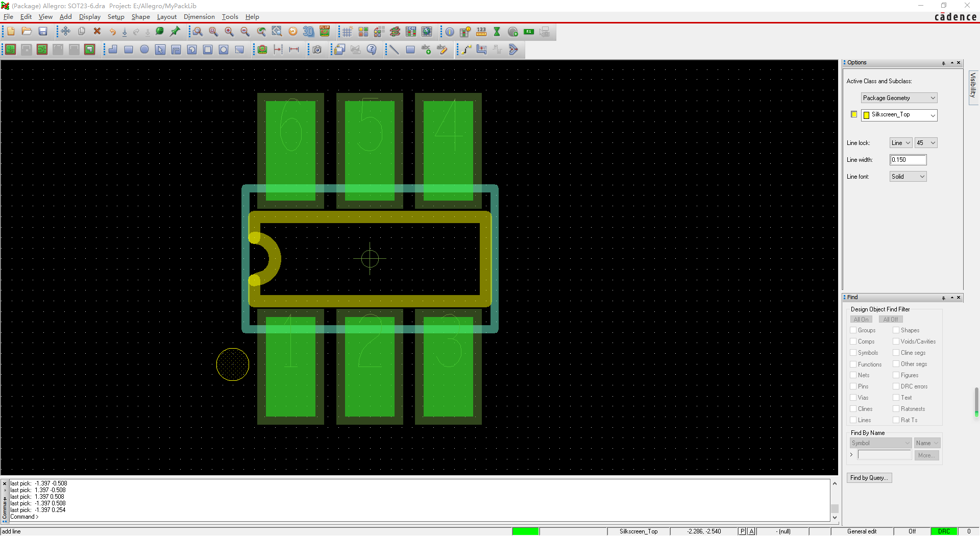Click the Find by Query button
Screen dimensions: 980x536
click(869, 478)
